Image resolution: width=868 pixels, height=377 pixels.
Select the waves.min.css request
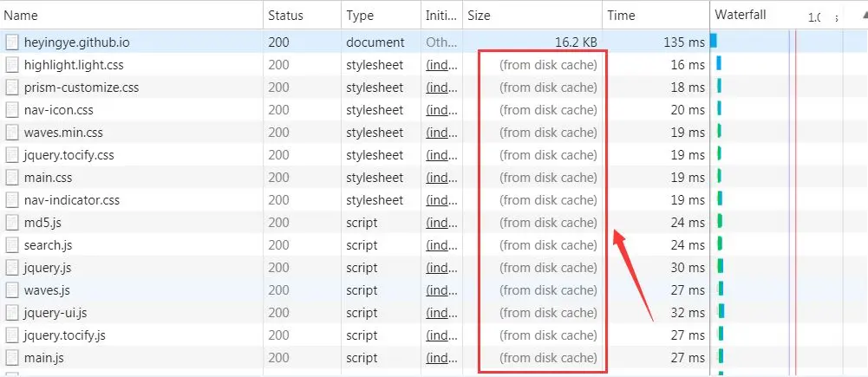355,133
